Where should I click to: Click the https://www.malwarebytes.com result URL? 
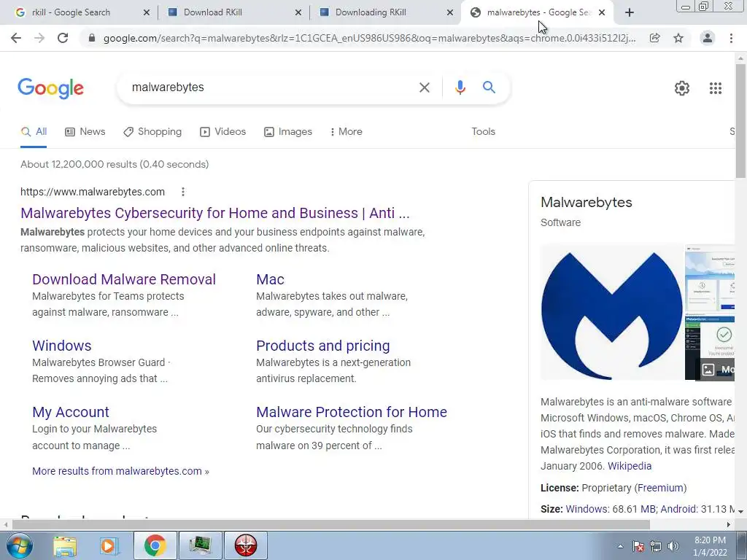click(x=93, y=192)
